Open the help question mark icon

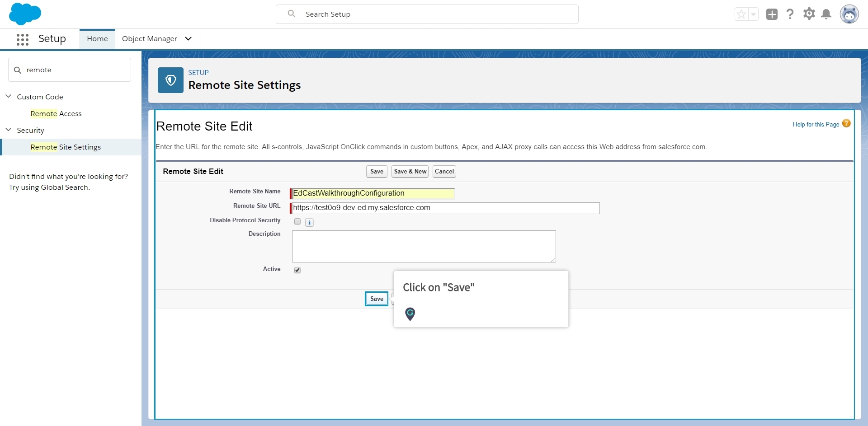point(790,14)
